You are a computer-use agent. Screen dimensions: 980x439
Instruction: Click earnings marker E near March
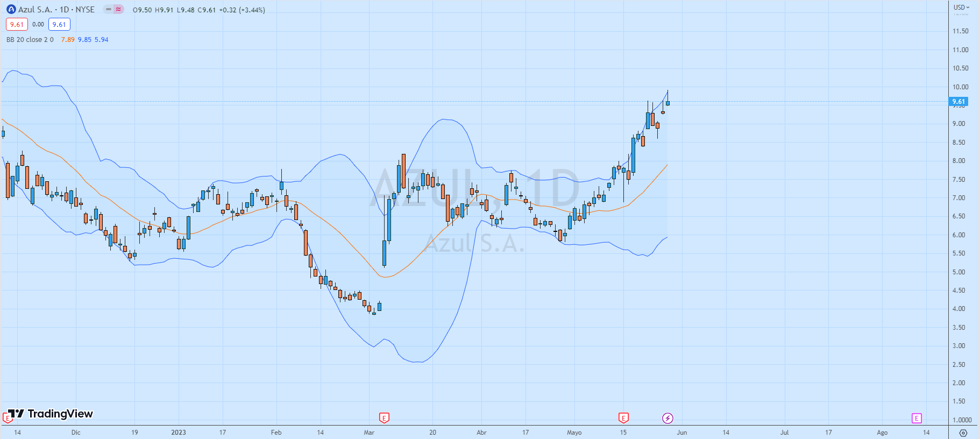(384, 418)
